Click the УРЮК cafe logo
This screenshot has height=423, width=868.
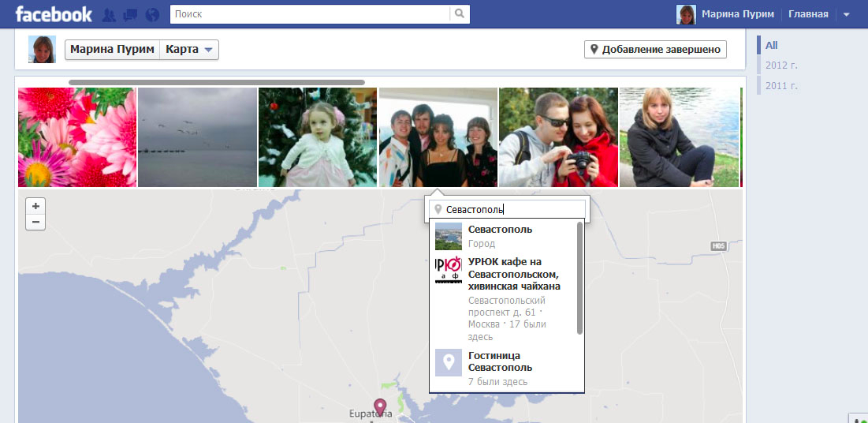(449, 271)
